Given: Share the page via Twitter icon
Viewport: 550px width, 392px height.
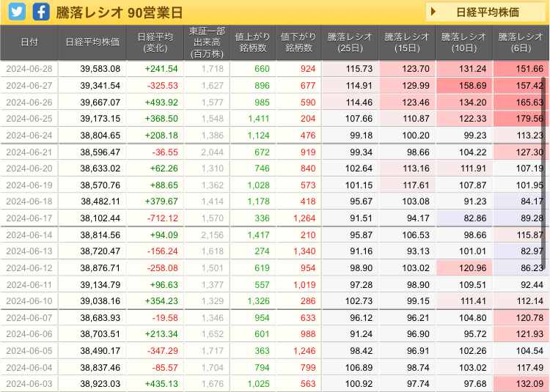Looking at the screenshot, I should [17, 12].
